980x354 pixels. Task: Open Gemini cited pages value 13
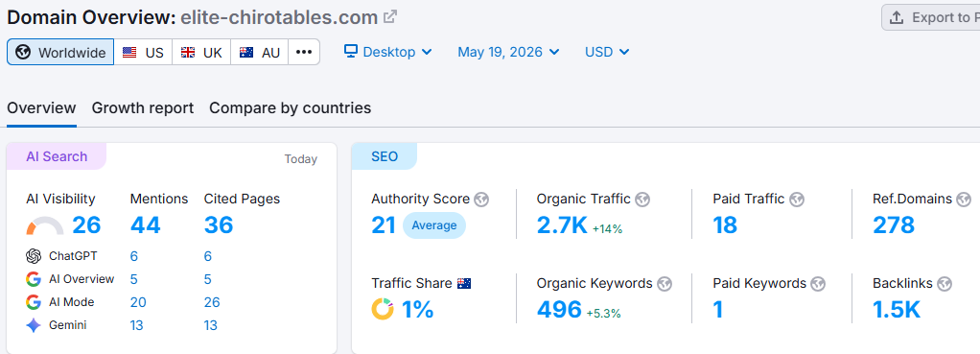click(x=211, y=326)
